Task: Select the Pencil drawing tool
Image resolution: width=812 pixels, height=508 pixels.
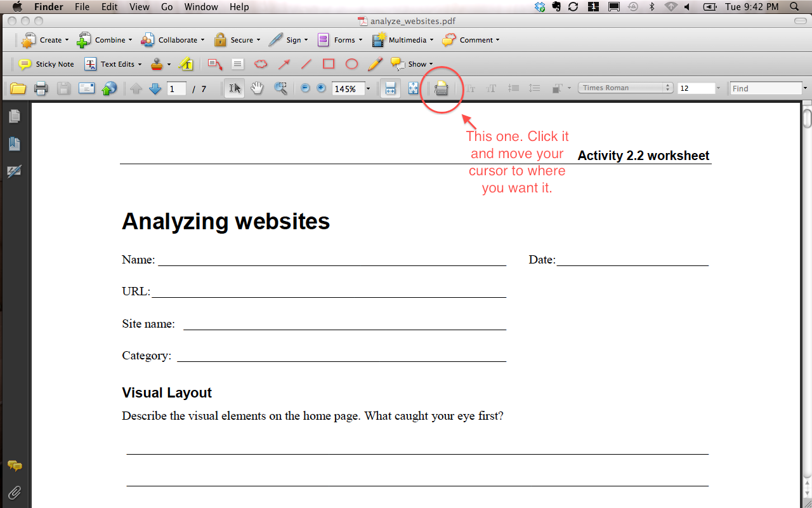Action: click(x=375, y=64)
